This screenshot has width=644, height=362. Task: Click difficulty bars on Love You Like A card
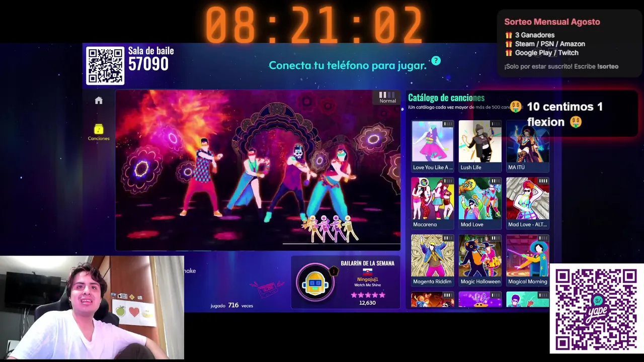coord(447,124)
